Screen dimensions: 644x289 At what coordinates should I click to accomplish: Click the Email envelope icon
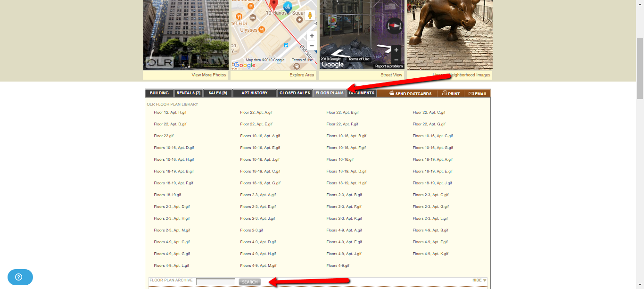(x=471, y=93)
